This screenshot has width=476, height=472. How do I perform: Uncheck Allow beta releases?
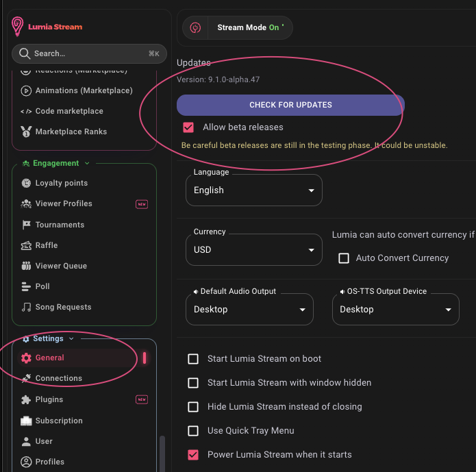coord(188,127)
